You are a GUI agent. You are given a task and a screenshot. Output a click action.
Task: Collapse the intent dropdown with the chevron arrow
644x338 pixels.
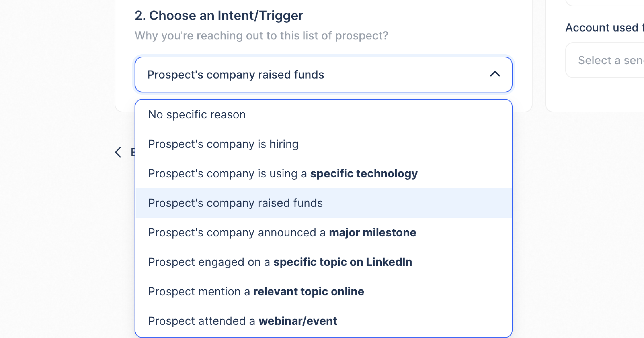click(495, 74)
